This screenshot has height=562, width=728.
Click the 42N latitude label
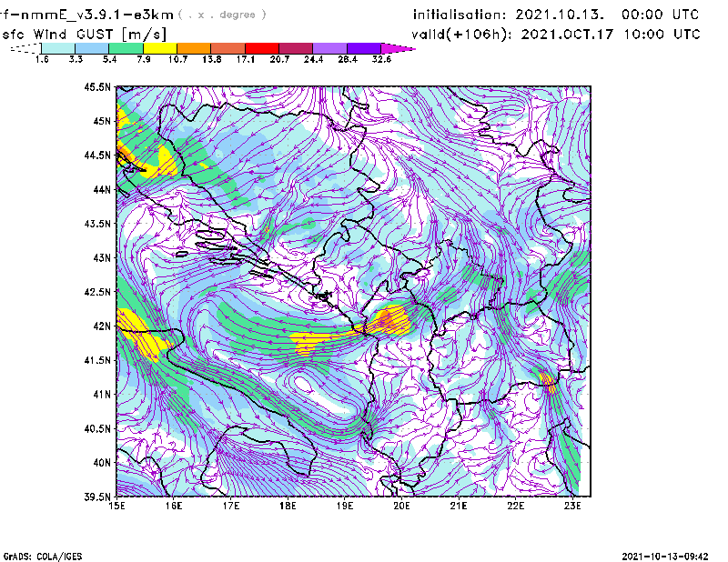click(102, 326)
